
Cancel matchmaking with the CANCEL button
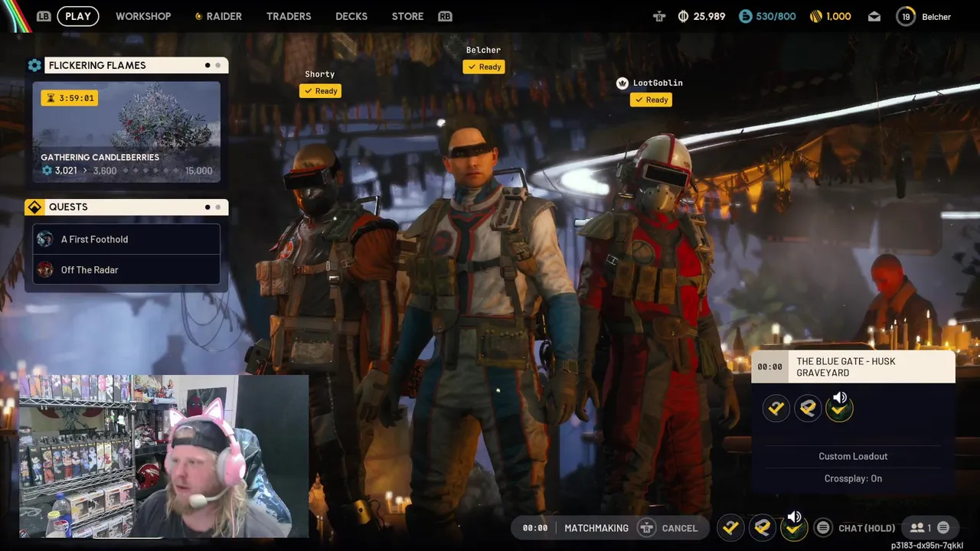(680, 528)
